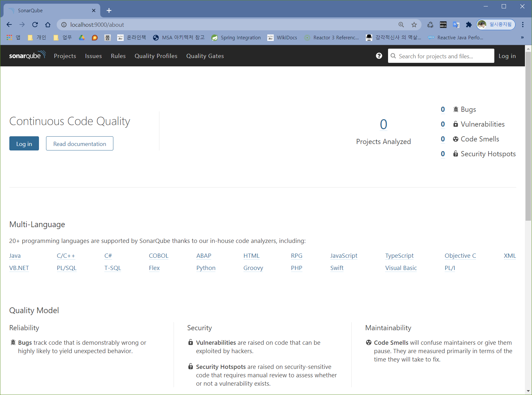Open the Java language link

coord(15,256)
